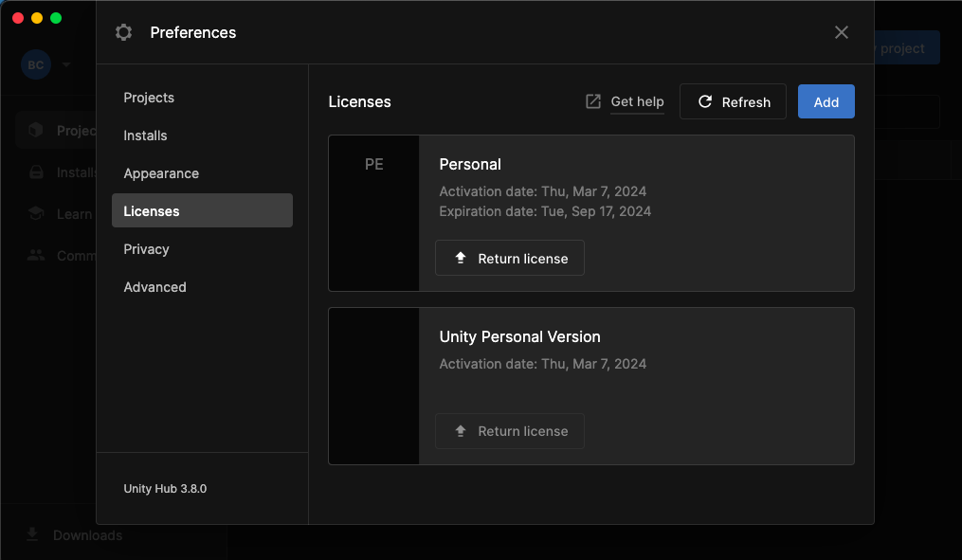
Task: Click the Unity Personal Version title
Action: point(519,336)
